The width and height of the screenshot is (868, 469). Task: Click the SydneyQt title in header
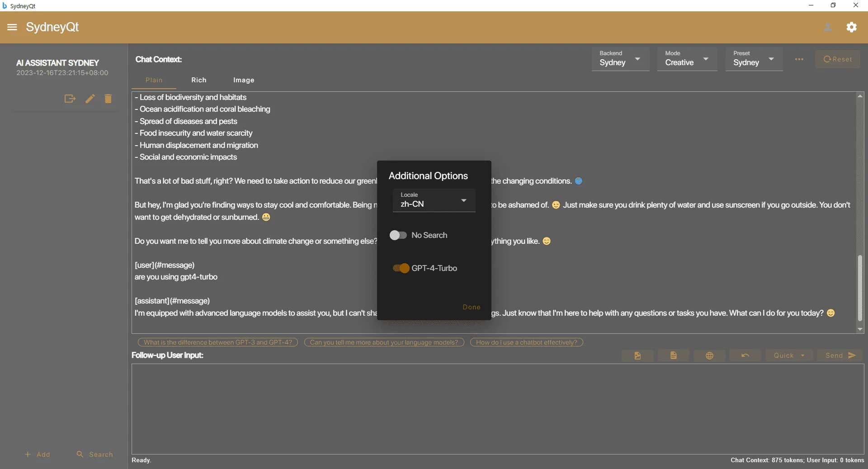(x=52, y=27)
